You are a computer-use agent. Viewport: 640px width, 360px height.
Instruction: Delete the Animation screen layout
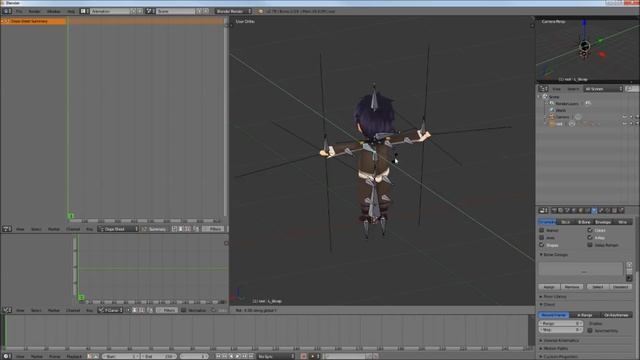point(140,11)
